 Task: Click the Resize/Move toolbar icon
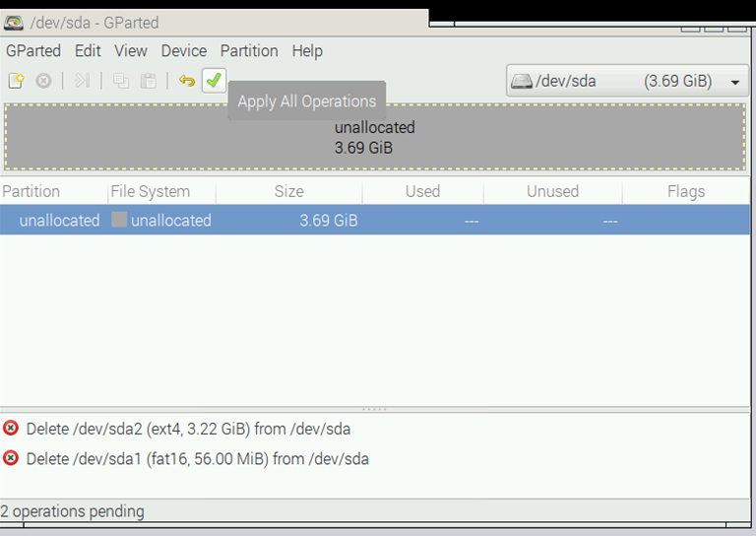pyautogui.click(x=82, y=81)
